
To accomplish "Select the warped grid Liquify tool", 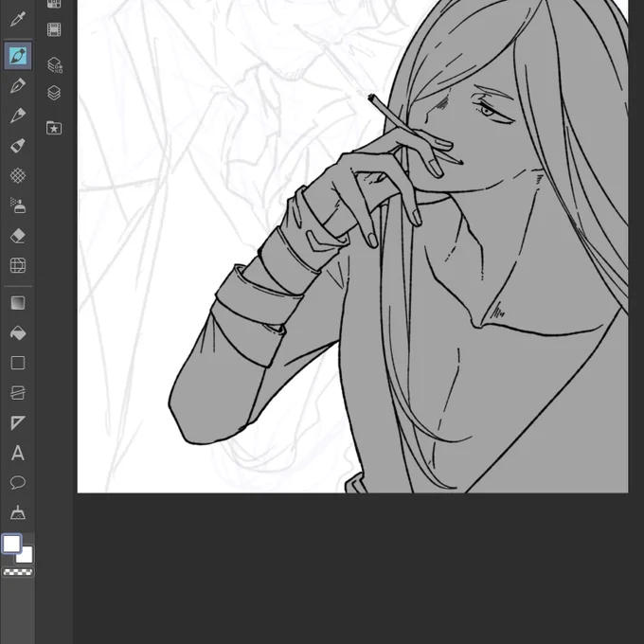I will [x=18, y=265].
